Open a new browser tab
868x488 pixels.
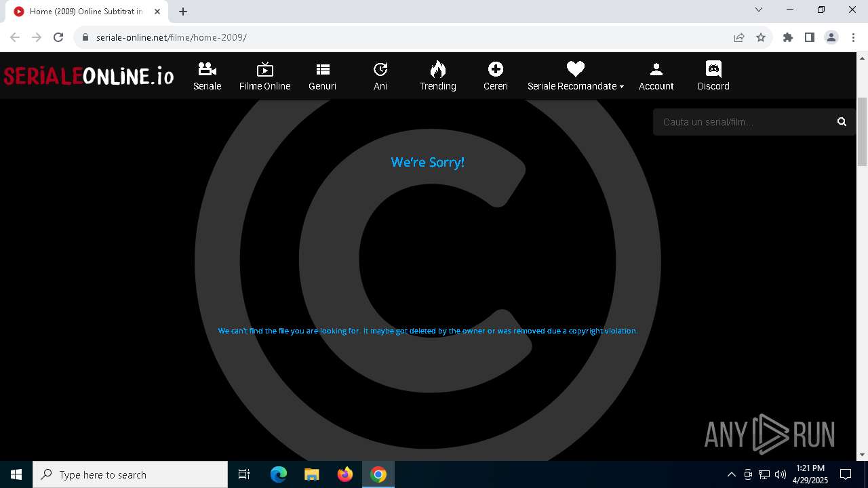click(183, 12)
